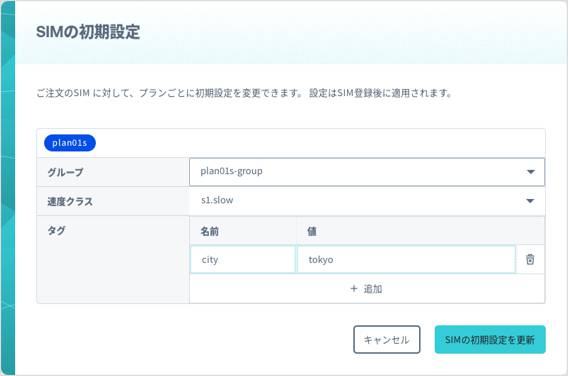568x376 pixels.
Task: Click the タグ row label
Action: coord(56,230)
